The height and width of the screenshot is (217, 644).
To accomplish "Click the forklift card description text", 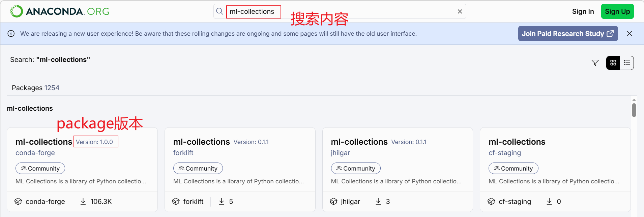I will coord(239,181).
